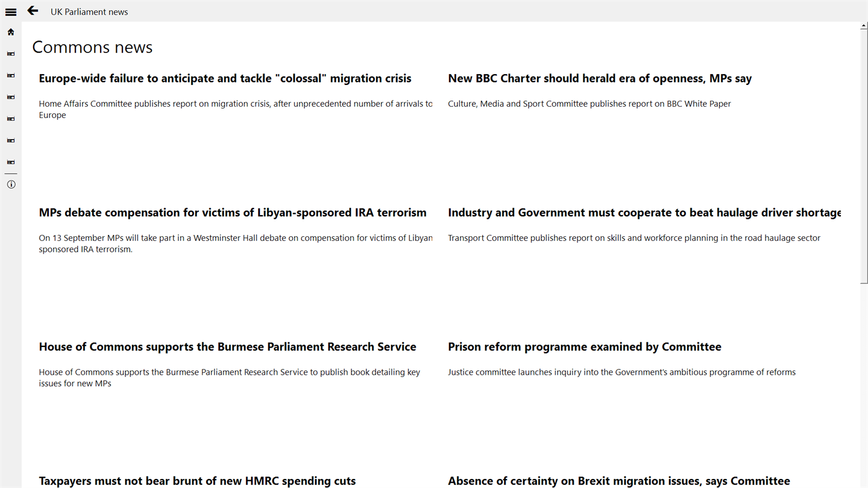868x488 pixels.
Task: Click the back arrow button
Action: tap(33, 11)
